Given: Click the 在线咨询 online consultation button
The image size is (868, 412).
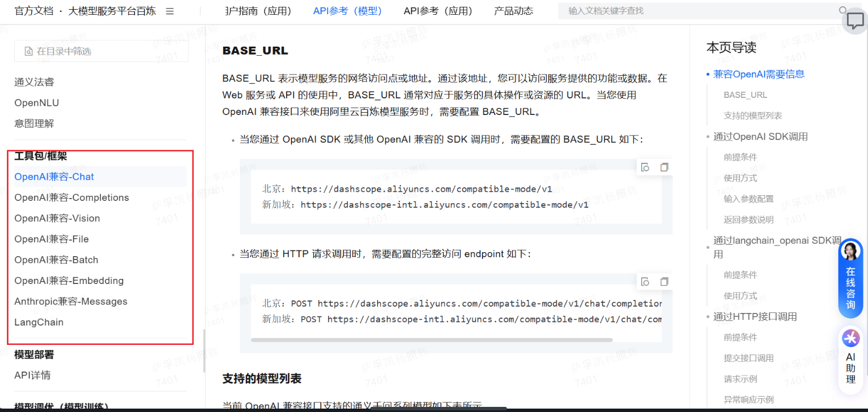Looking at the screenshot, I should (x=850, y=279).
